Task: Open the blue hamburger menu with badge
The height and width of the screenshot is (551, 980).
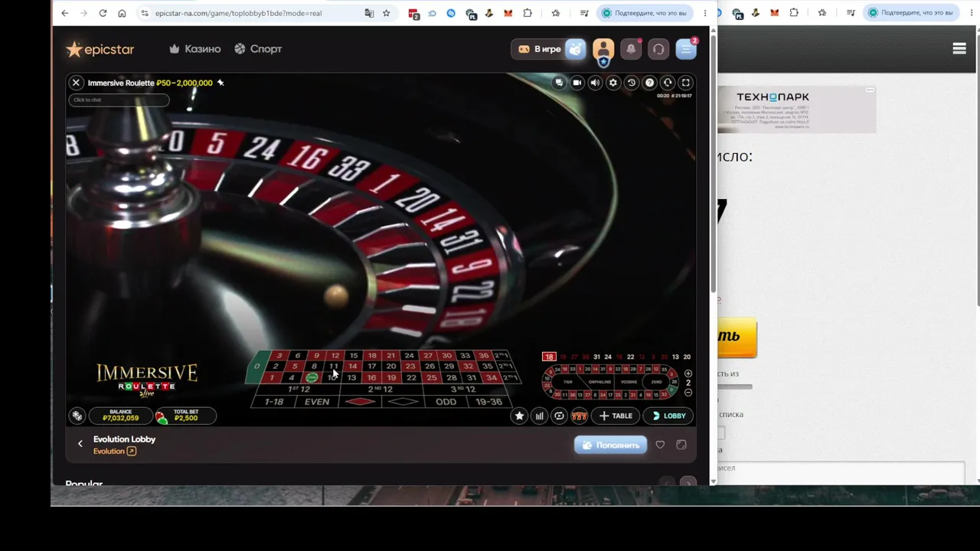Action: [686, 49]
